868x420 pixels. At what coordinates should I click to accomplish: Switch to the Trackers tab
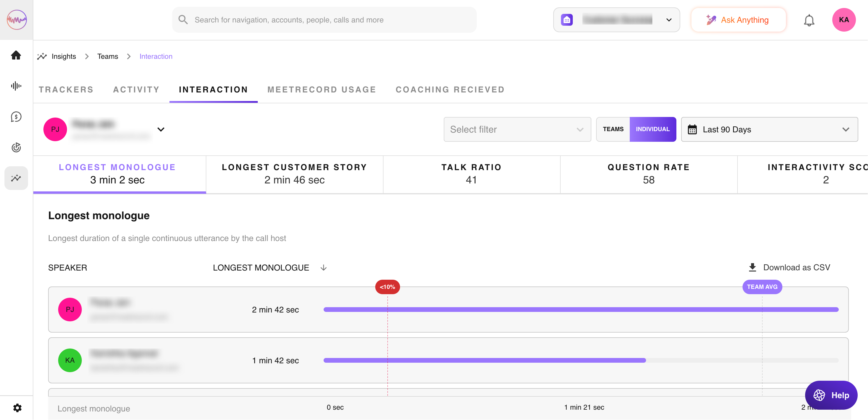(x=66, y=90)
